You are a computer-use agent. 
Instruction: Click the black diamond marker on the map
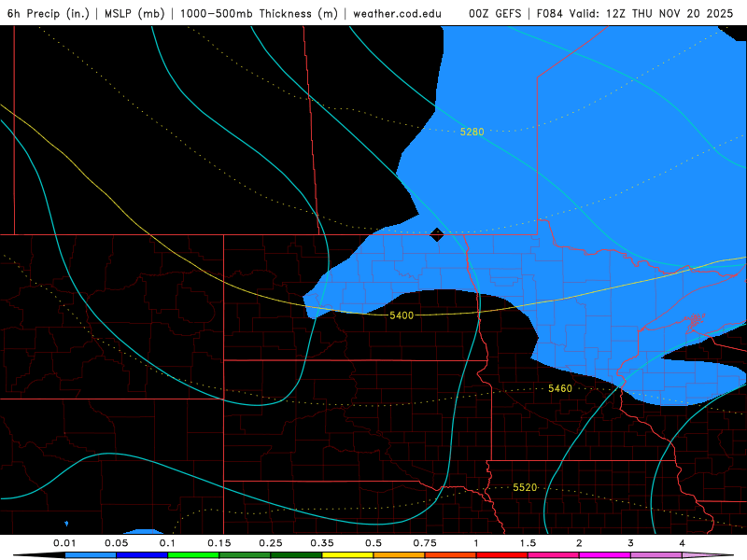pyautogui.click(x=437, y=235)
